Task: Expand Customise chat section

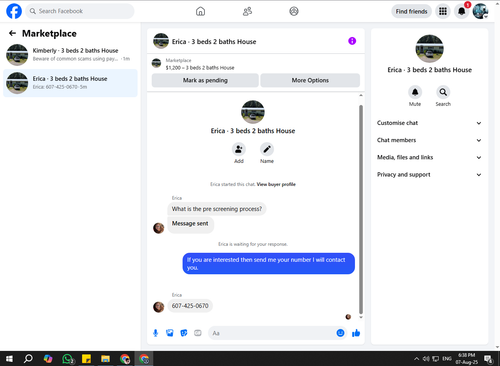Action: tap(429, 123)
